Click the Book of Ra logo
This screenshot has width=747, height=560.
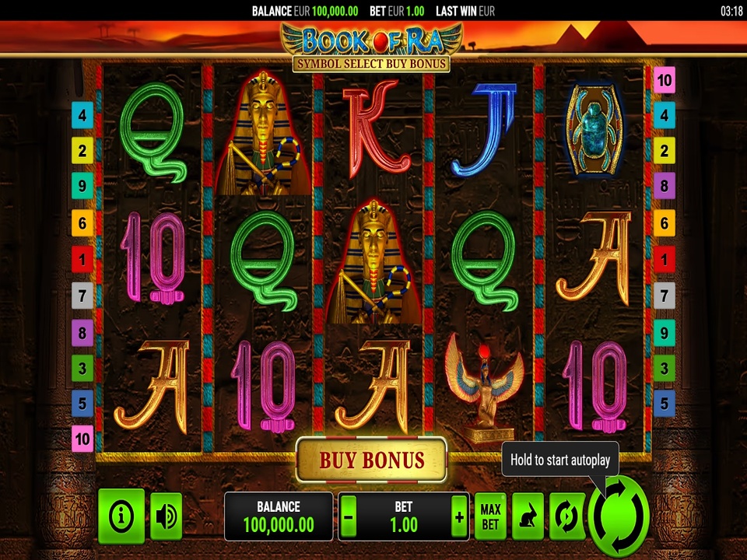point(372,41)
